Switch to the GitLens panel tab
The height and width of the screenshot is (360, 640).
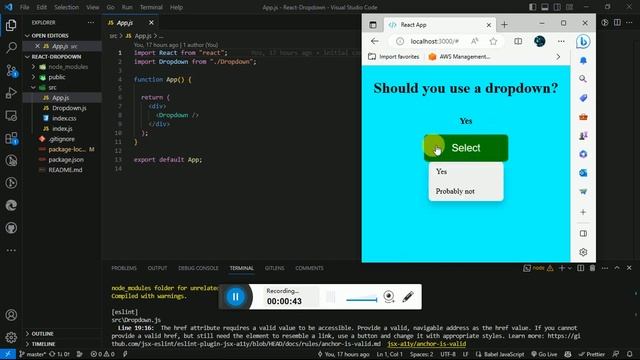275,268
